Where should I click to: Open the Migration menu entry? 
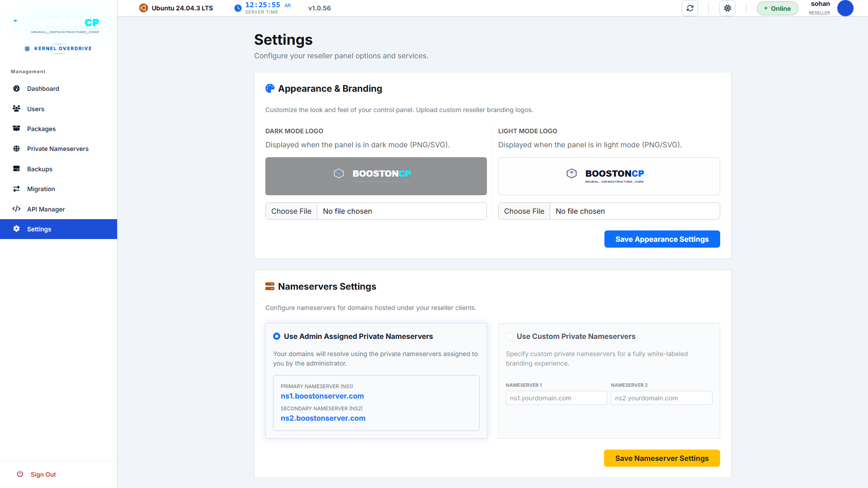point(58,189)
